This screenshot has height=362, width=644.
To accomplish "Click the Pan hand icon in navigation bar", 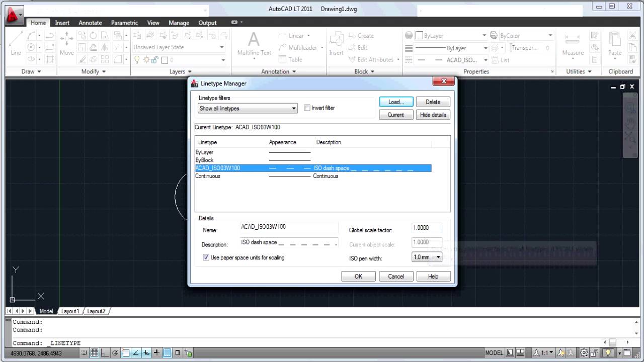I will pyautogui.click(x=630, y=123).
